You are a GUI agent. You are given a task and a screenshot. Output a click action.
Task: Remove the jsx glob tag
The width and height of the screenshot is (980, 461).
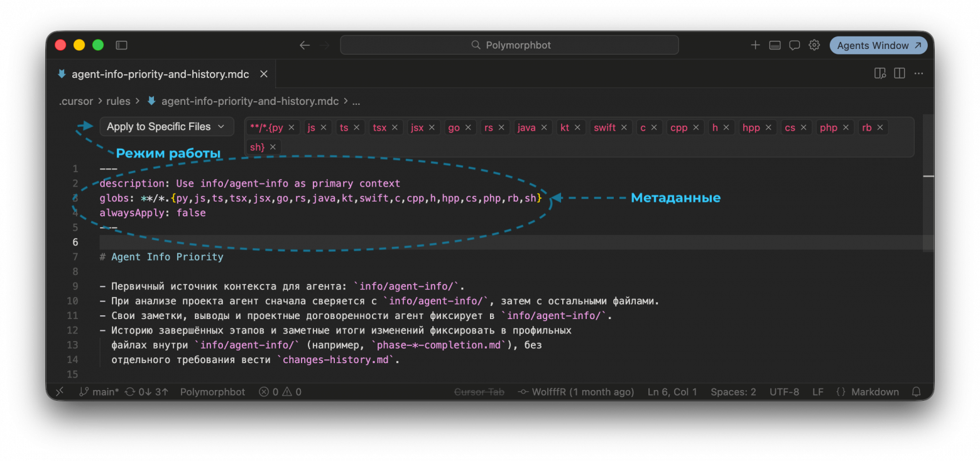pos(432,127)
